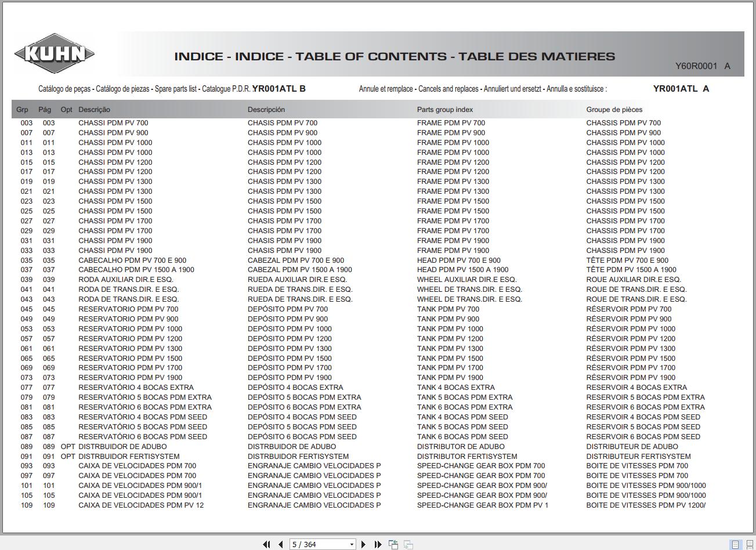Viewport: 756px width, 550px height.
Task: Click the 'Groupe de pièces' column header
Action: click(x=614, y=110)
